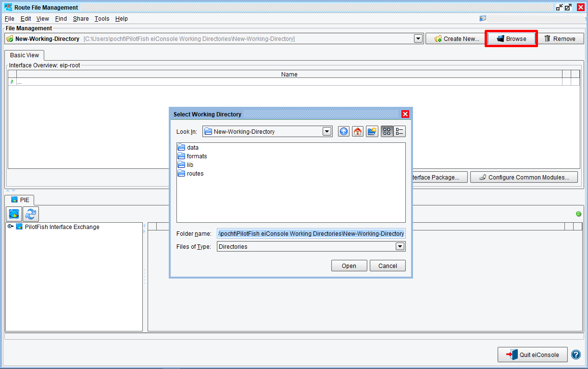This screenshot has width=588, height=369.
Task: Click the Cancel button in dialog
Action: (388, 266)
